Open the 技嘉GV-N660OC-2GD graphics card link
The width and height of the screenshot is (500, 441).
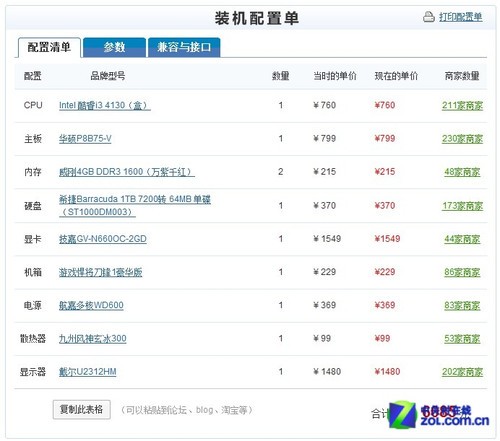[x=103, y=239]
